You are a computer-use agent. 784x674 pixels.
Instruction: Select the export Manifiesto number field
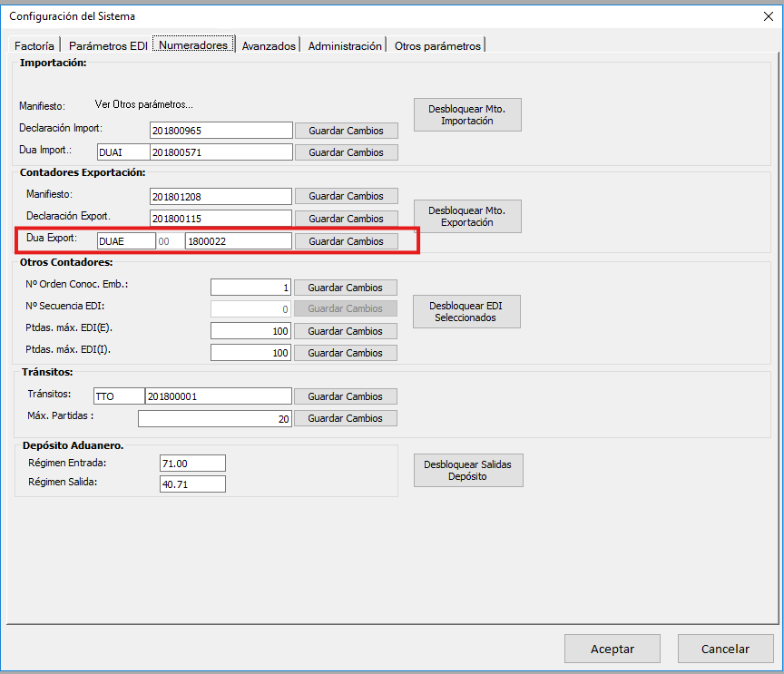coord(220,196)
